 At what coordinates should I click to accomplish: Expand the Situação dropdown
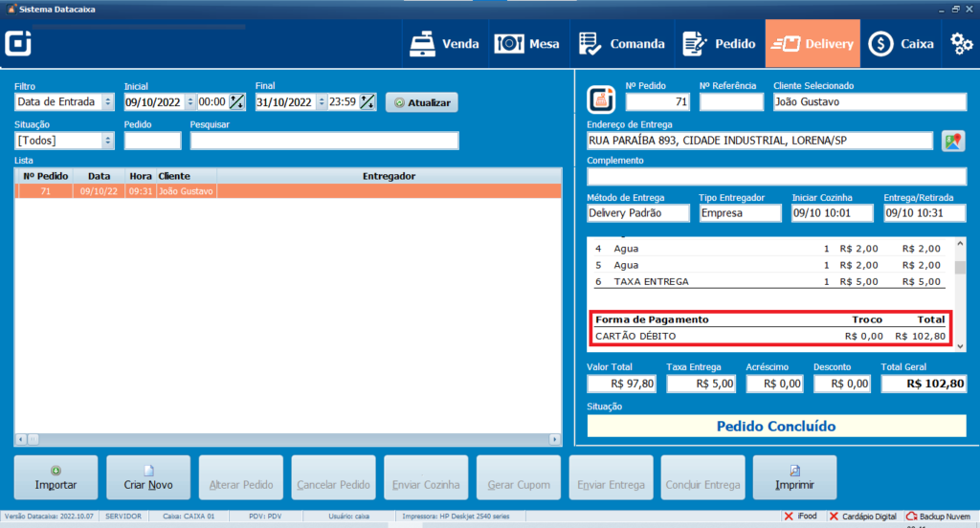pyautogui.click(x=107, y=141)
